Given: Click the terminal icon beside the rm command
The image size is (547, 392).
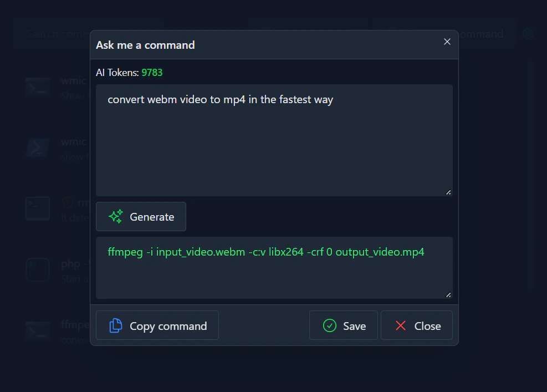Looking at the screenshot, I should click(x=38, y=208).
